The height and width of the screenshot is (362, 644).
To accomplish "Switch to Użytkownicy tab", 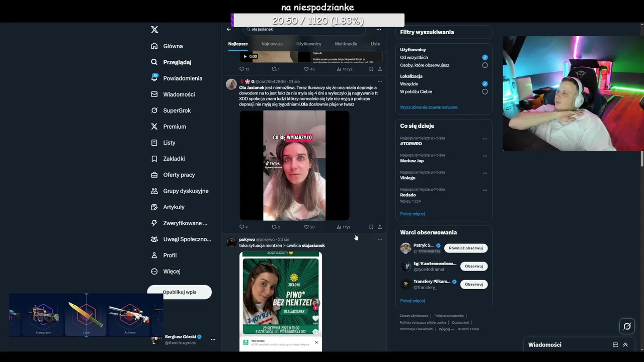I will 309,44.
